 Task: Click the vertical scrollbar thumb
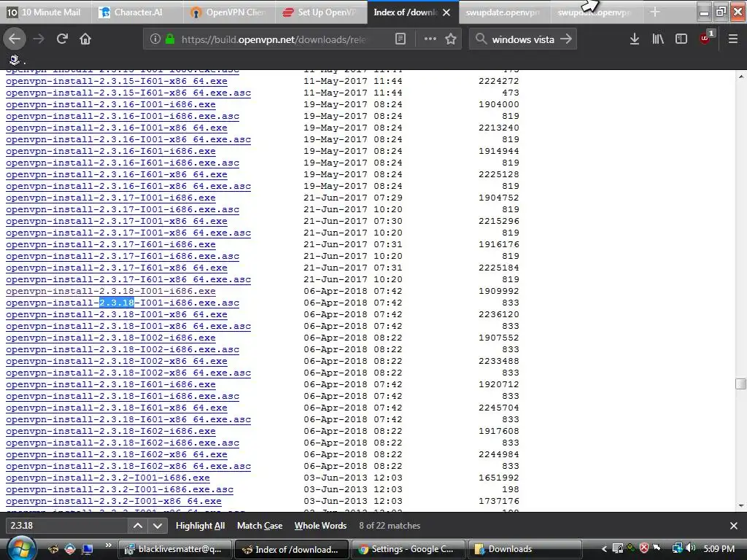pyautogui.click(x=740, y=384)
